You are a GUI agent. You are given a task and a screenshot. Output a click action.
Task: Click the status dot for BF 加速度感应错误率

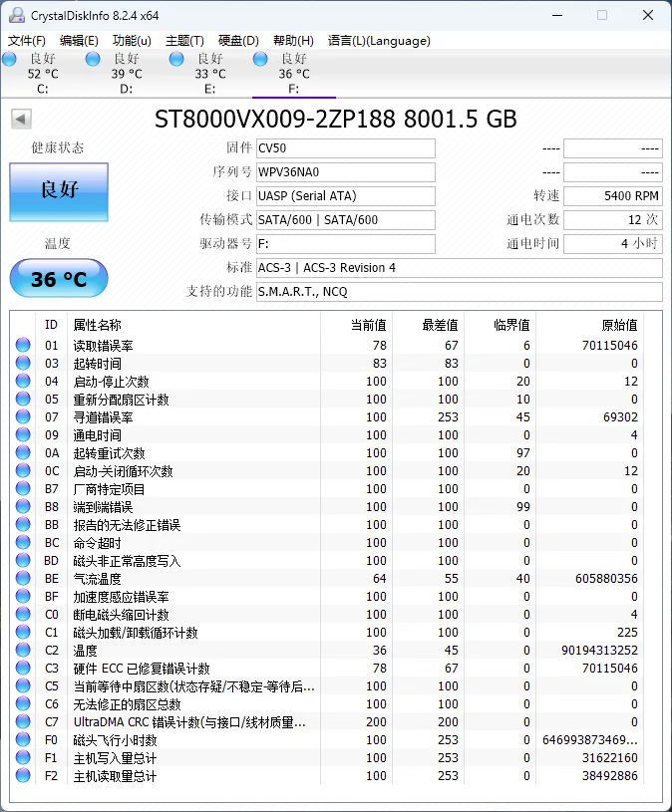click(23, 596)
